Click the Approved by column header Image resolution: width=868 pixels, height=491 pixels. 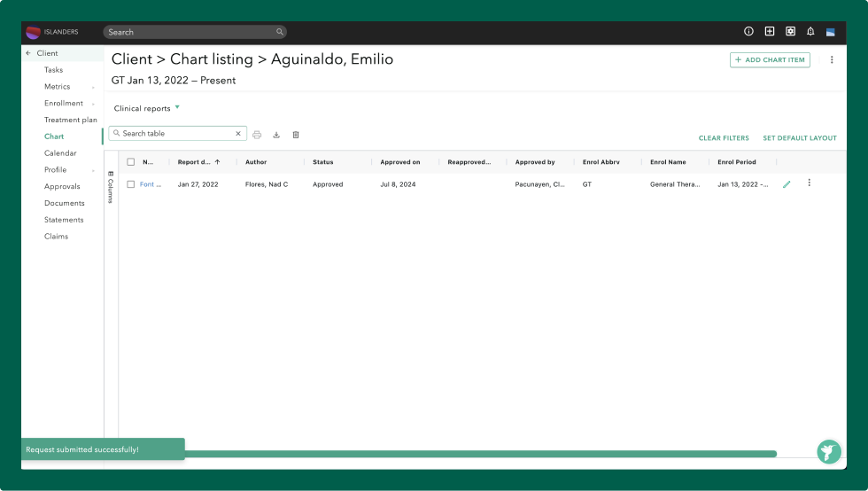coord(535,162)
